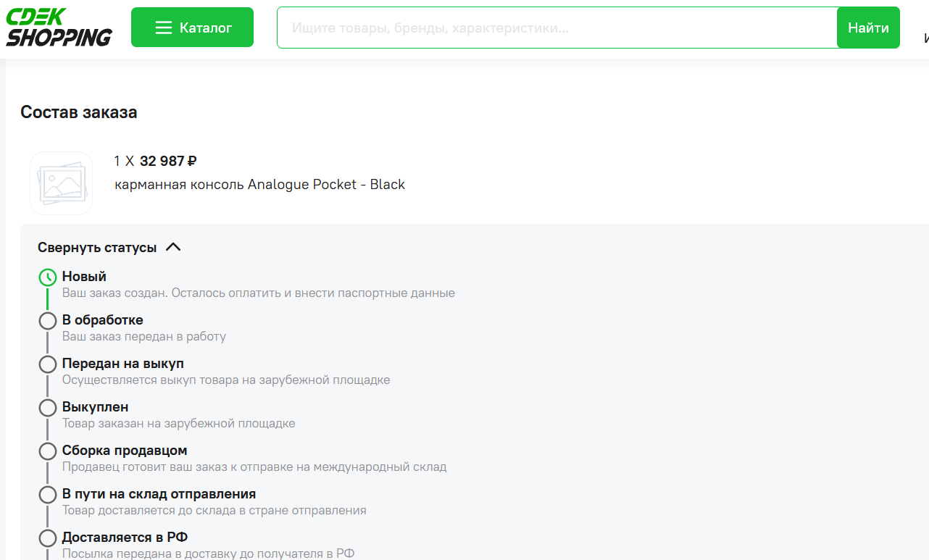This screenshot has height=560, width=929.
Task: Click text Товар заказан на зарубежной площадке
Action: (179, 423)
